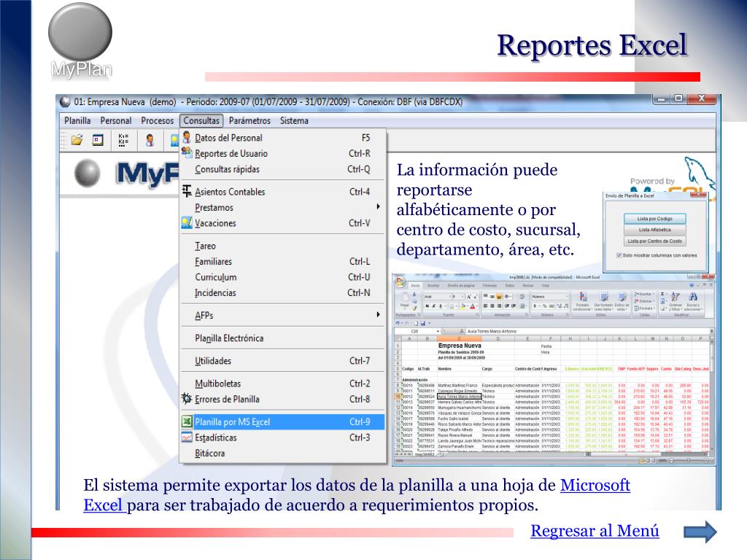Choose Multiboletas menu entry

[x=282, y=384]
